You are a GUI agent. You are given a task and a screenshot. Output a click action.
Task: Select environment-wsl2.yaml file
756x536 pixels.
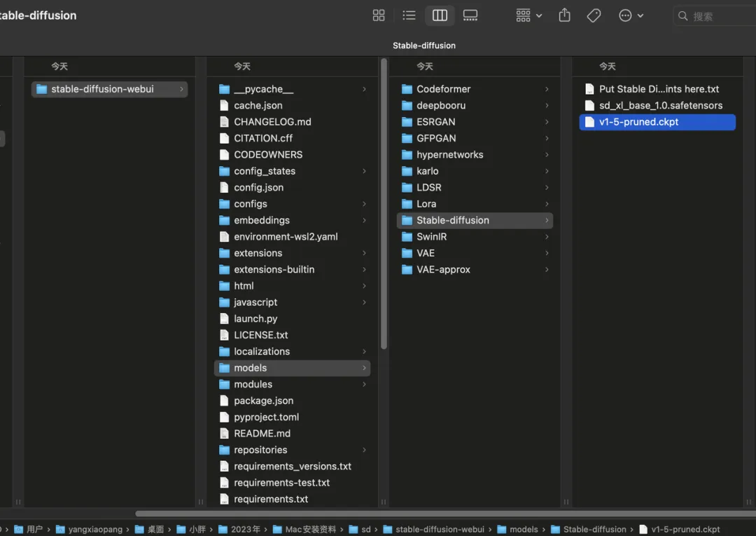[x=292, y=237]
